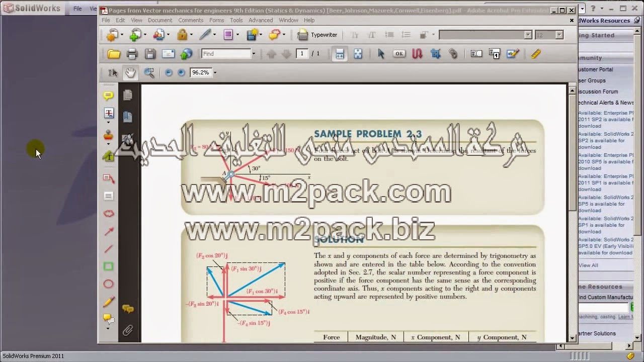Click the OK button form tool

399,54
